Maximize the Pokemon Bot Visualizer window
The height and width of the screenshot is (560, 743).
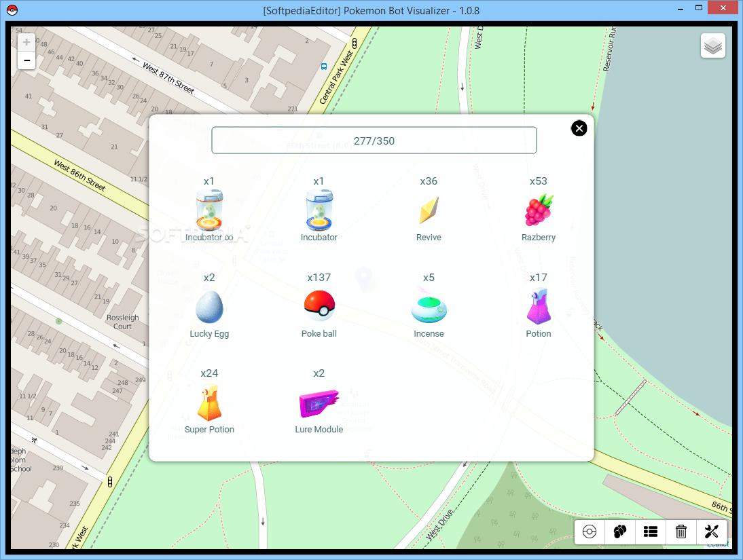[698, 8]
